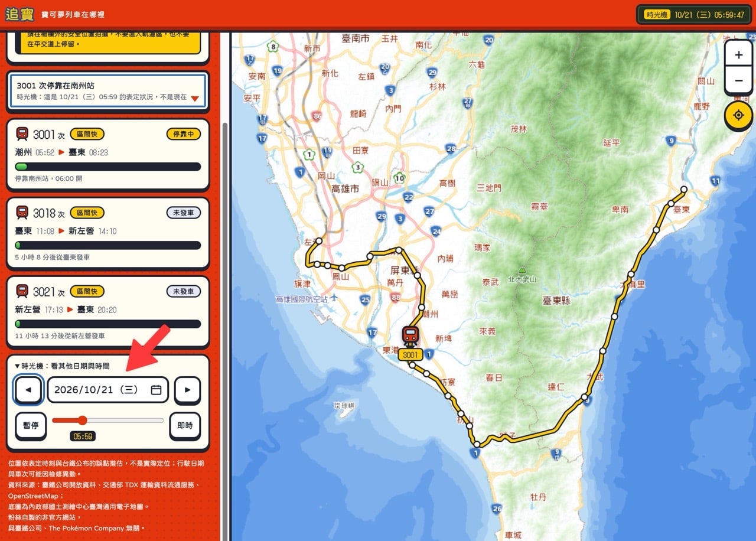The height and width of the screenshot is (541, 756).
Task: Click 區間快 badge on the 3018 card
Action: pos(87,213)
